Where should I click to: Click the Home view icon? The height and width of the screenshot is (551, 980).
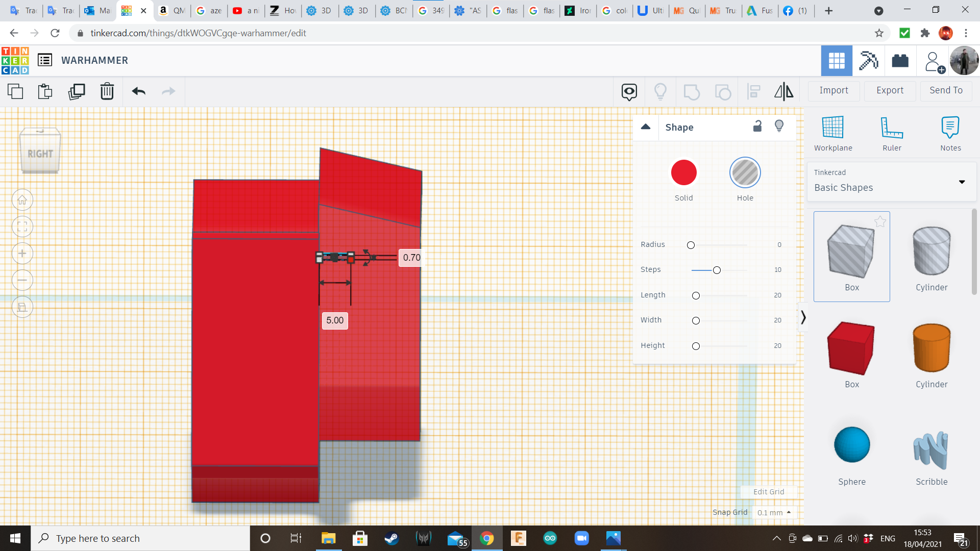(22, 200)
